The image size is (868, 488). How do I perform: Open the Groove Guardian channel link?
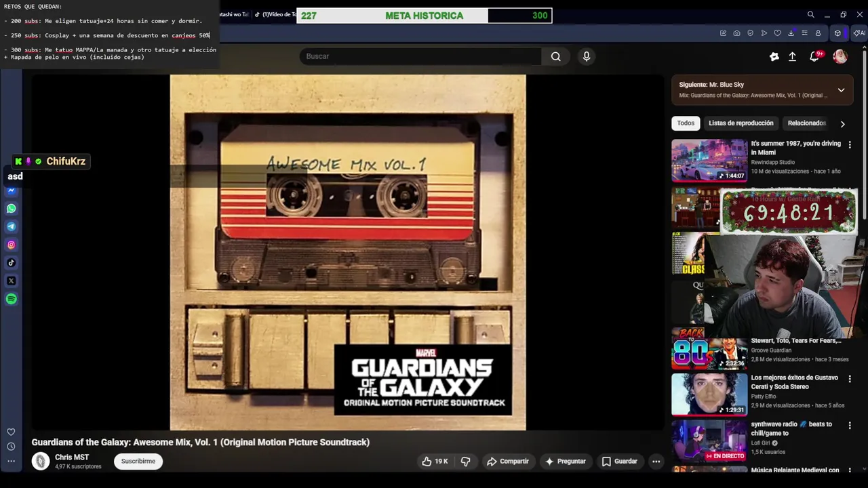pyautogui.click(x=771, y=350)
